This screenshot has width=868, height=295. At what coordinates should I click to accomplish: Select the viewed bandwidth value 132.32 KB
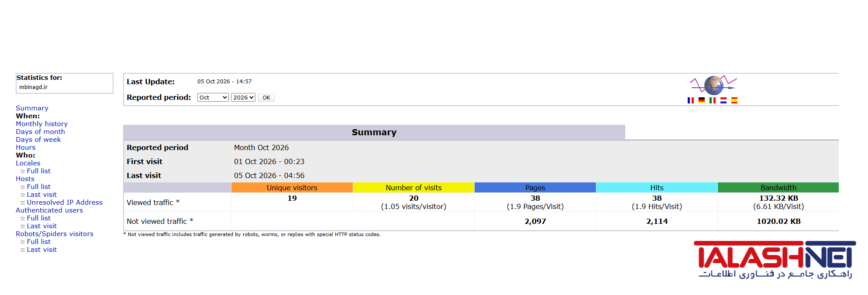pos(778,198)
